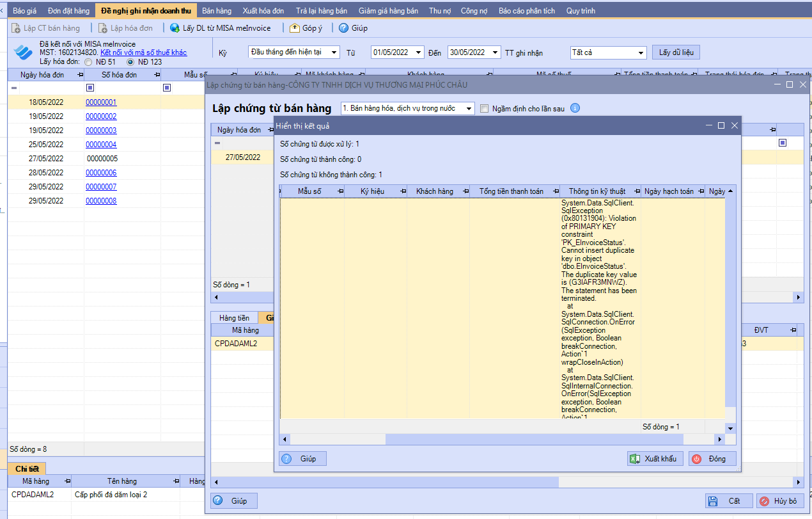This screenshot has height=519, width=812.
Task: Select the NĐ 123 radio button
Action: click(x=130, y=62)
